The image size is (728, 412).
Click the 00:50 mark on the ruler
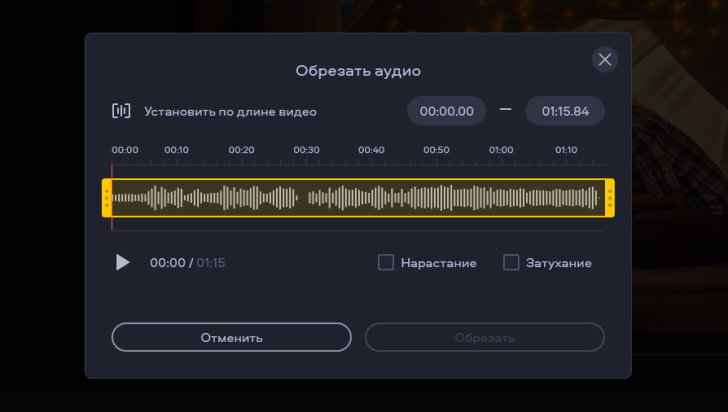[437, 151]
